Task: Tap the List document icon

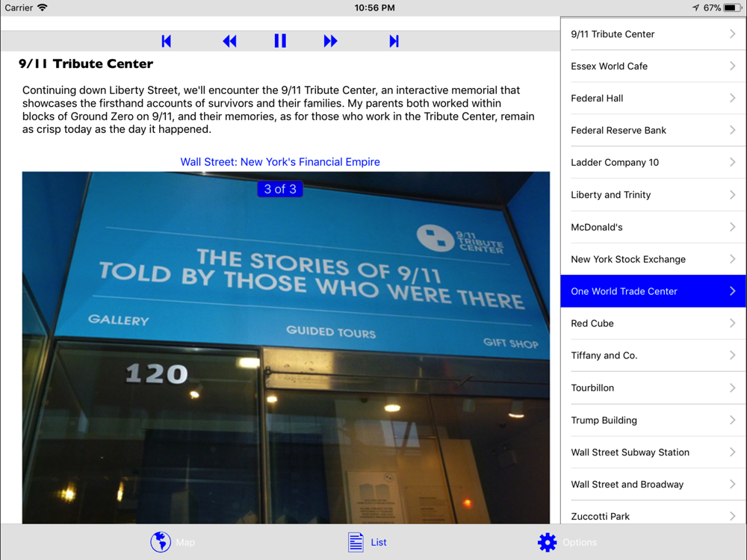Action: (356, 542)
